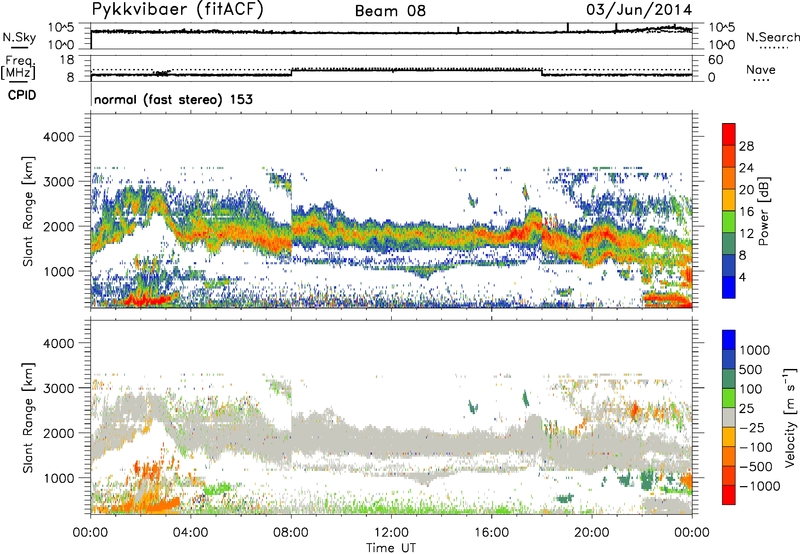Click the 'Power [dB]' colorbar title

(764, 211)
